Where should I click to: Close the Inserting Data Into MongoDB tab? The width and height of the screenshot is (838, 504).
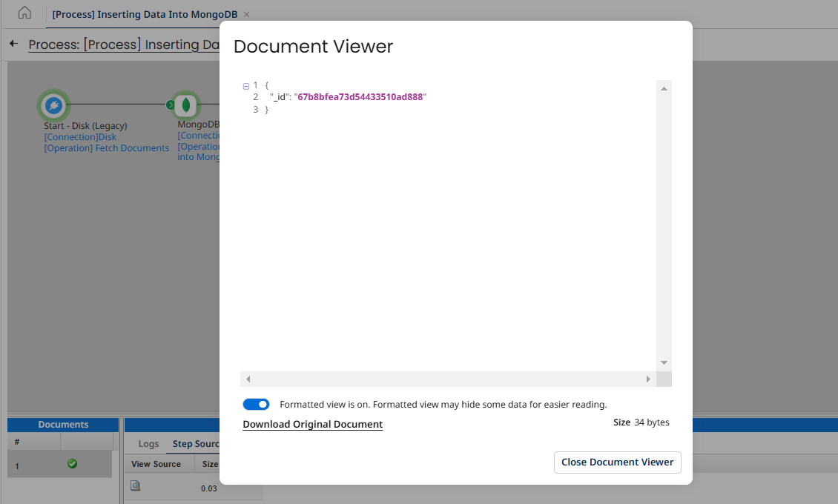[247, 15]
